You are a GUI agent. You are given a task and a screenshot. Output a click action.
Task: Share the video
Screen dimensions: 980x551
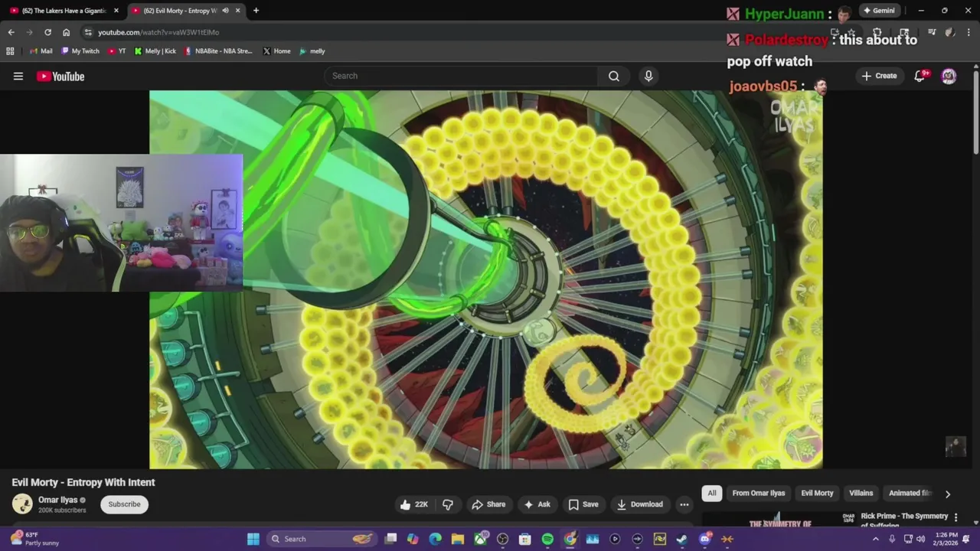tap(488, 504)
